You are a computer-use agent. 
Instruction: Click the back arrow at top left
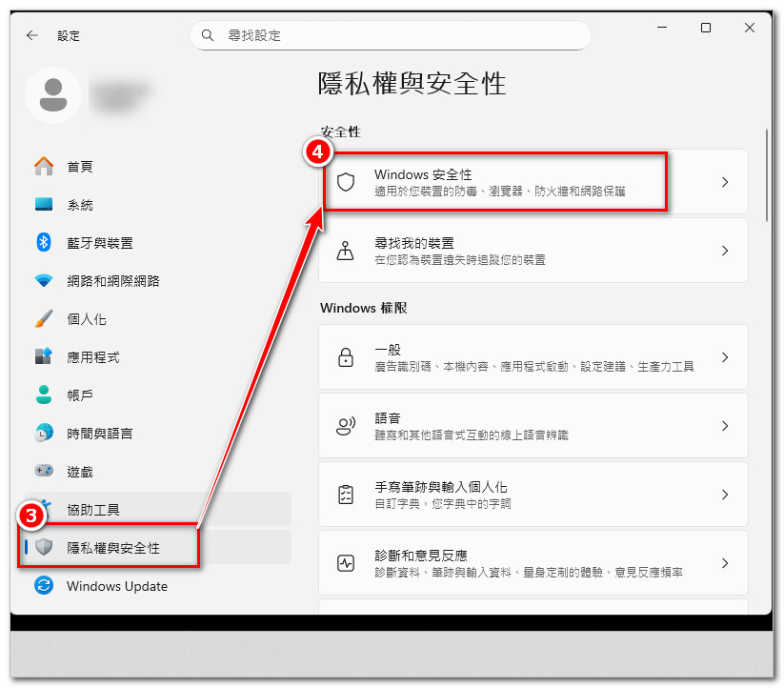click(x=30, y=35)
